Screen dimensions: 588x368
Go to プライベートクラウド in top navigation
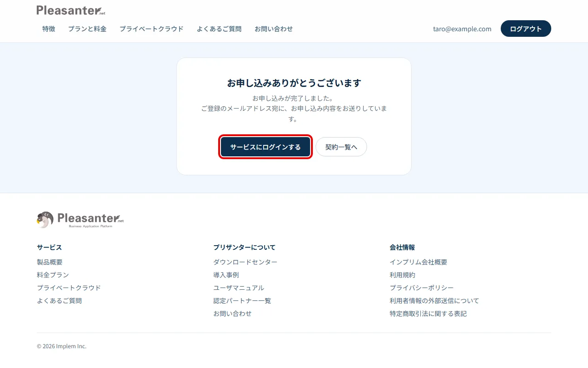pyautogui.click(x=152, y=29)
